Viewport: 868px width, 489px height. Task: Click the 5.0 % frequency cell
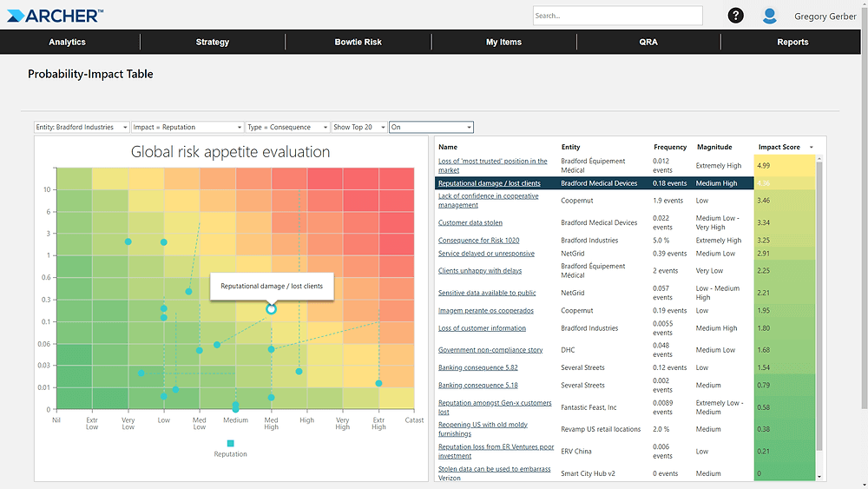(x=661, y=241)
